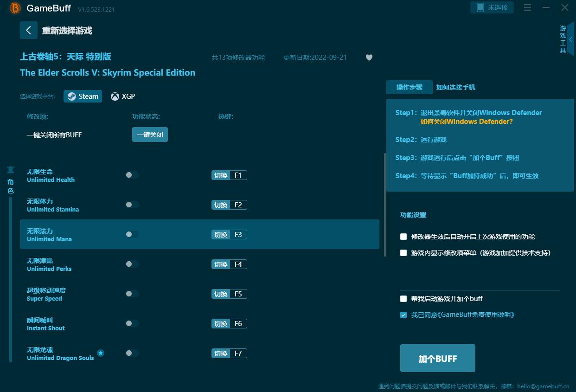Go back using the arrow button
Viewport: 576px width, 392px height.
(x=29, y=30)
